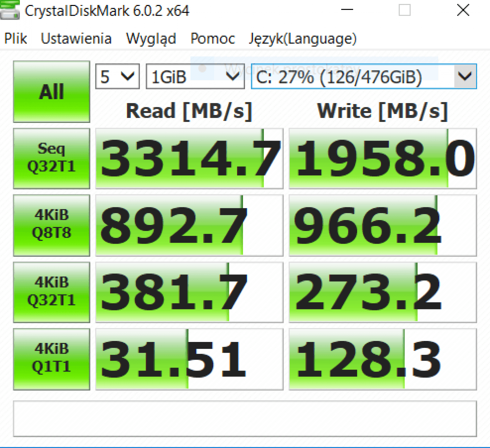Screen dimensions: 490x448
Task: Open the Pomoc menu
Action: [213, 39]
